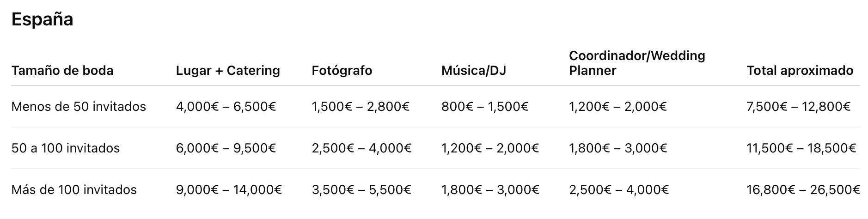Select the 9,000€ – 14,000€ catering cell
868x219 pixels.
click(x=229, y=190)
